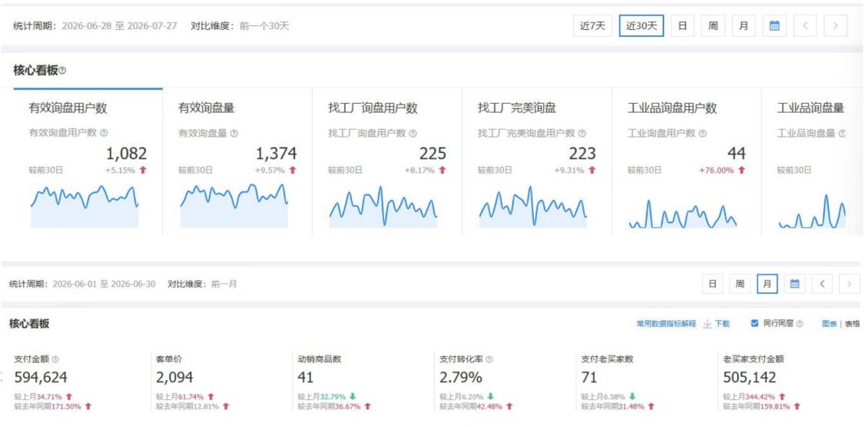Image resolution: width=868 pixels, height=427 pixels.
Task: Go to next period in top toolbar
Action: pos(835,25)
